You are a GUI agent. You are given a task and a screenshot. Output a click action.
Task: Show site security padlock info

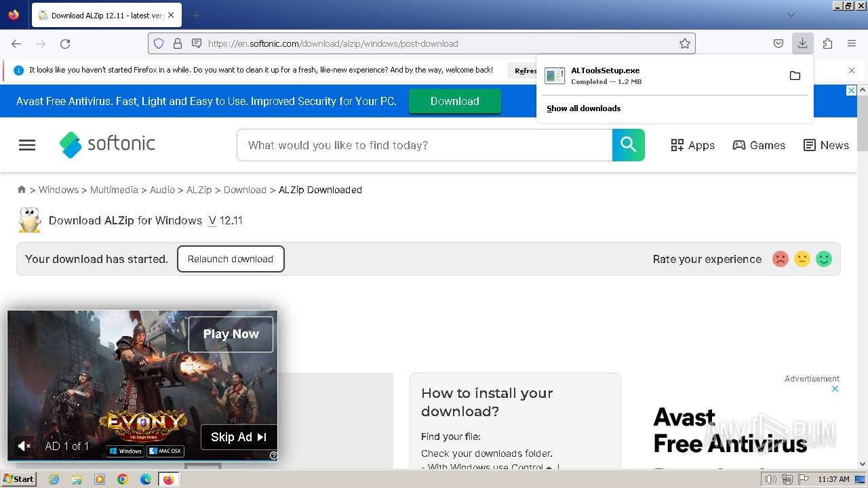coord(178,43)
